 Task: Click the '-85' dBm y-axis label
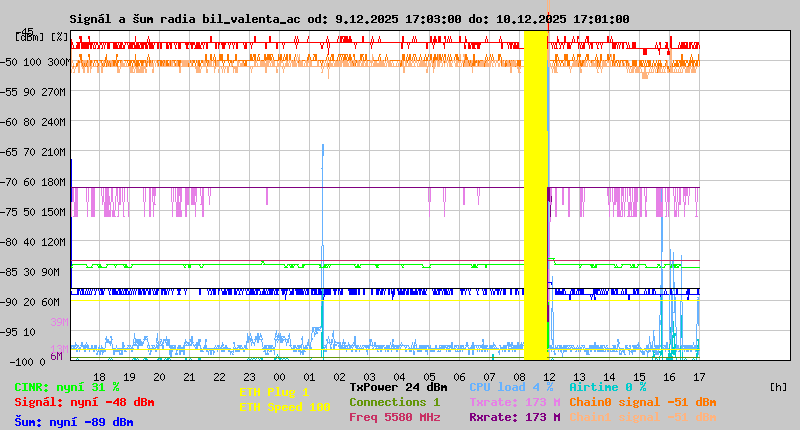pos(9,272)
